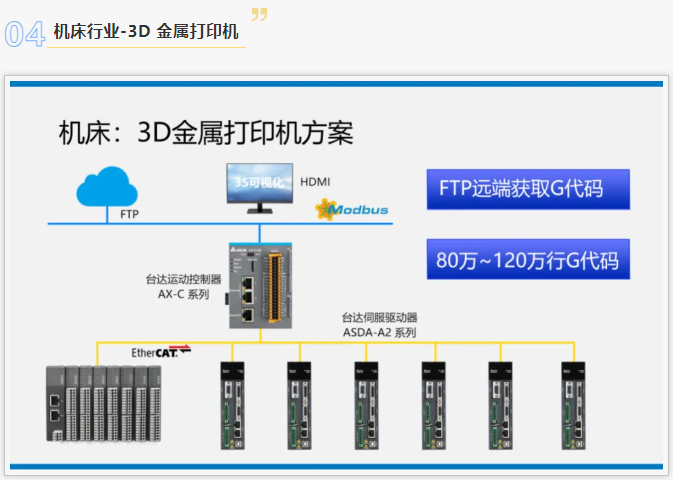Viewport: 673px width, 480px height.
Task: Click the heading 机床行业-3D 金属打印机
Action: pos(146,31)
